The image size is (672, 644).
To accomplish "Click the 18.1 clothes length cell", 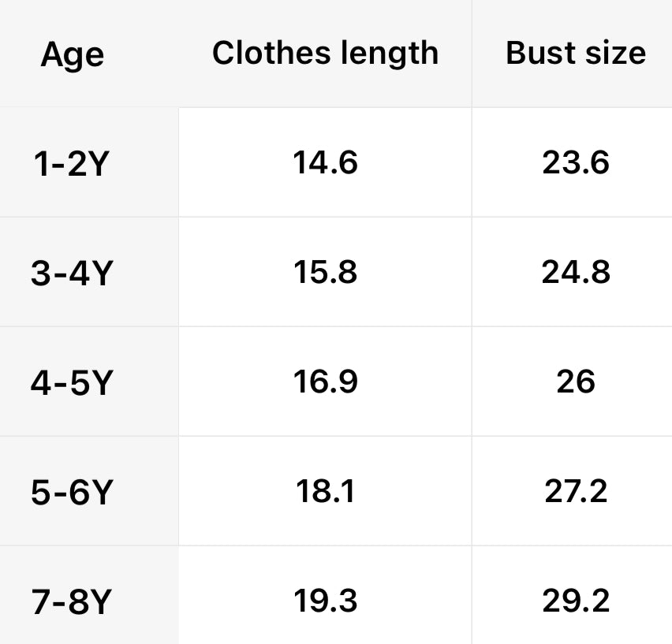I will (x=325, y=491).
